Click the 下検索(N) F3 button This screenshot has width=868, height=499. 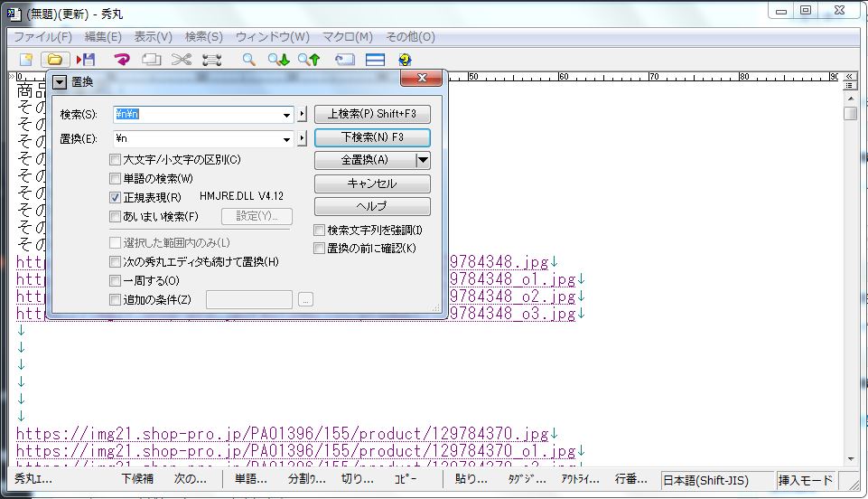pyautogui.click(x=372, y=137)
